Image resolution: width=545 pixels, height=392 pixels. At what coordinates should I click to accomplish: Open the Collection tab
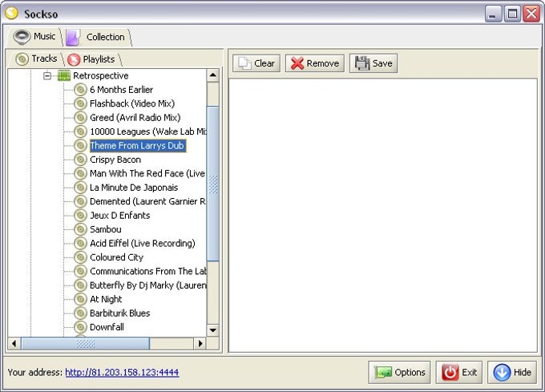[x=97, y=37]
